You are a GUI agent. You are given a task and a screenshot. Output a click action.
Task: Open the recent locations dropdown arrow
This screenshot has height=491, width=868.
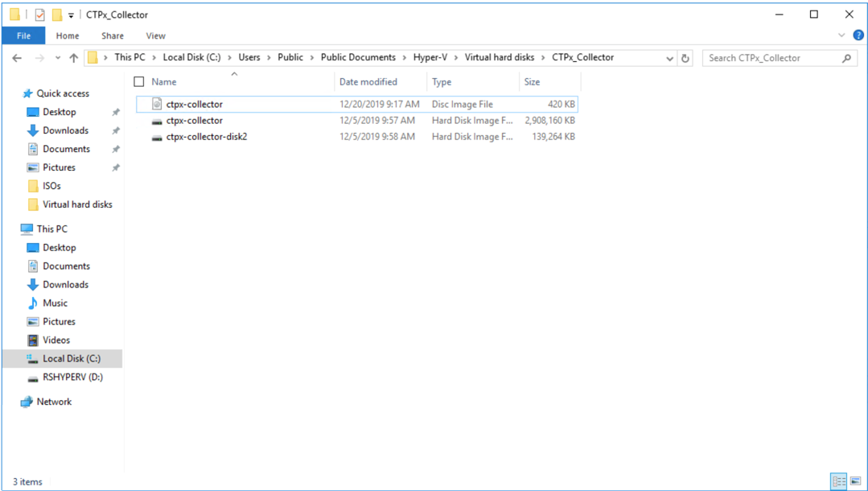(x=58, y=58)
